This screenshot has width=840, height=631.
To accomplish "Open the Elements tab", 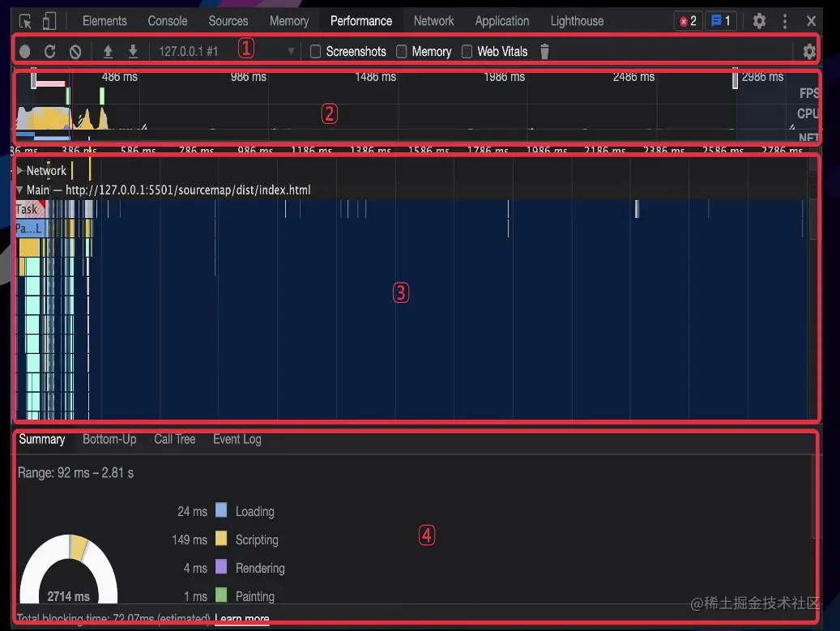I will tap(104, 21).
